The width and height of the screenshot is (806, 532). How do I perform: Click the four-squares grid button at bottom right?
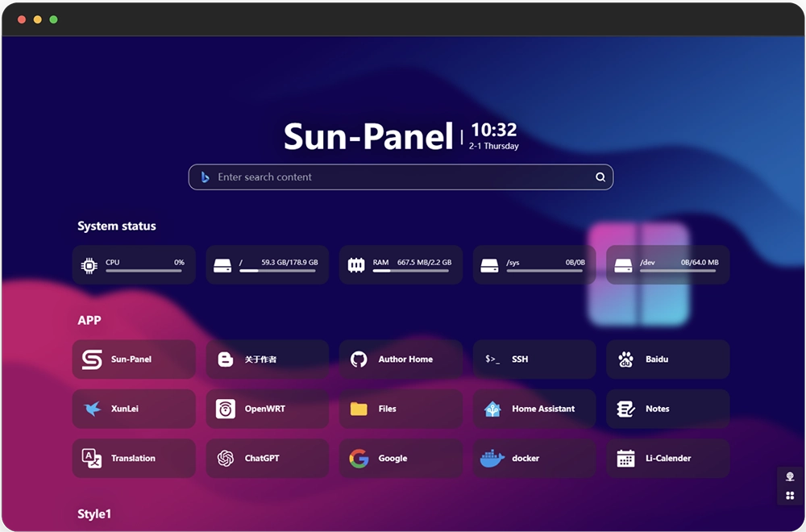(790, 496)
